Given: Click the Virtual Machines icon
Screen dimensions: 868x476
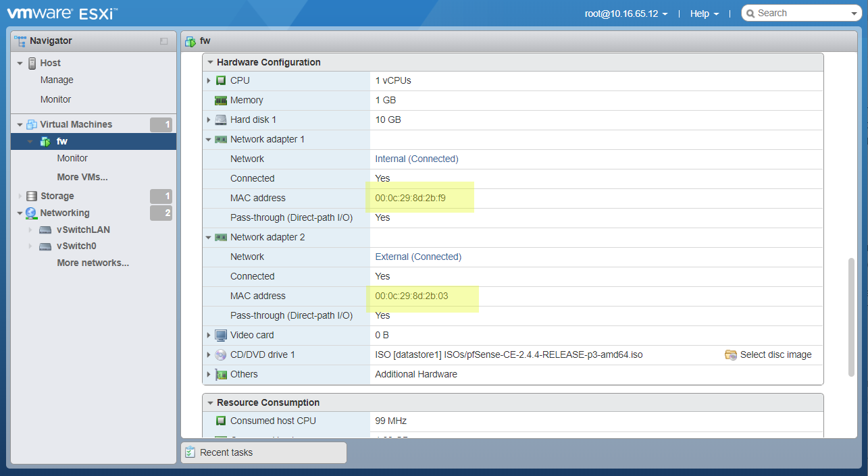Looking at the screenshot, I should [32, 124].
